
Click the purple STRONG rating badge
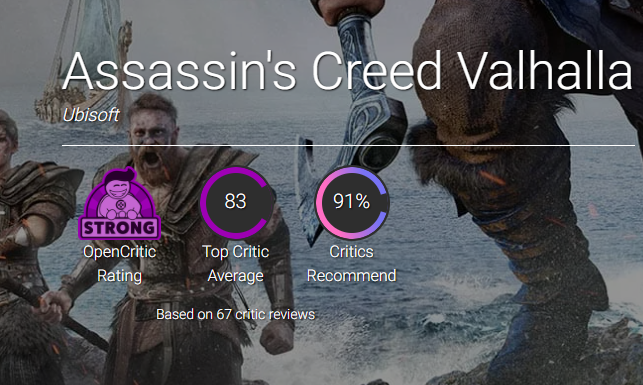pos(119,203)
